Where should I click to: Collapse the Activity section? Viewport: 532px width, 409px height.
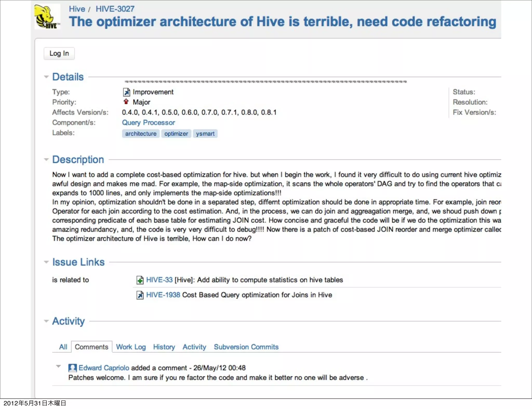click(46, 321)
